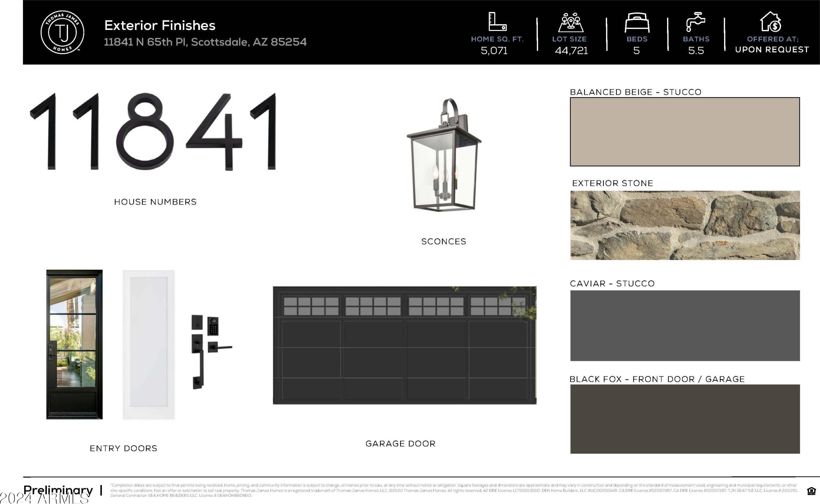Click the CAVIAR - STUCCO label
Screen dimensions: 820x504
[x=612, y=284]
